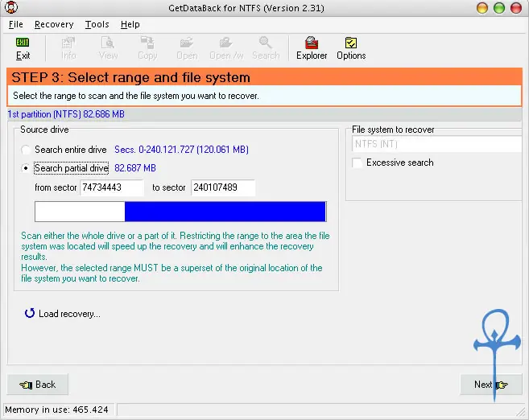Click Next to continue recovery
Image resolution: width=529 pixels, height=420 pixels.
click(x=491, y=385)
